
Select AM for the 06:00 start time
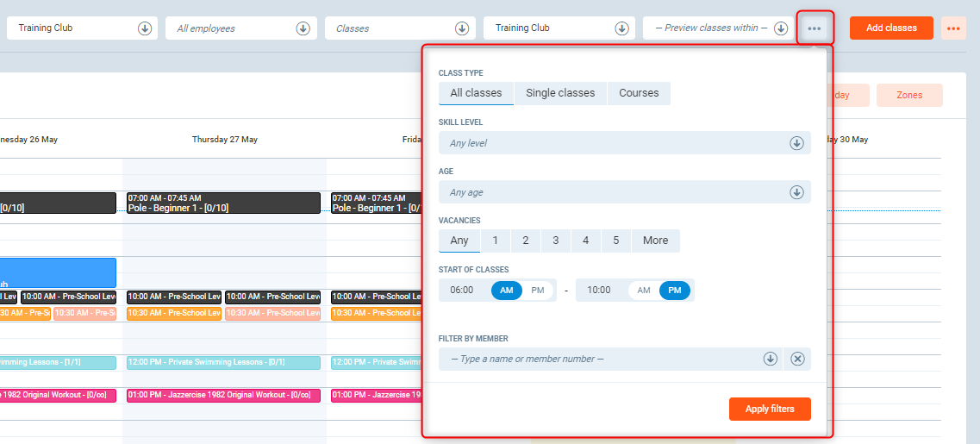click(507, 291)
